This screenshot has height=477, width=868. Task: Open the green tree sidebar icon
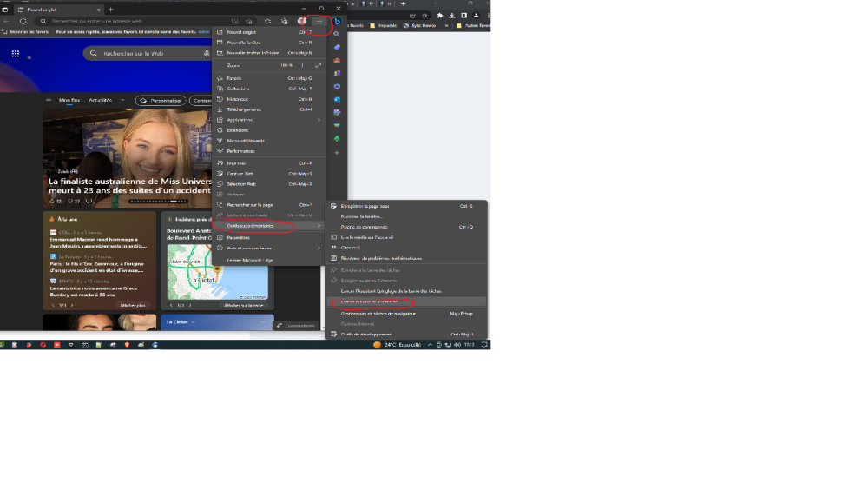point(337,139)
